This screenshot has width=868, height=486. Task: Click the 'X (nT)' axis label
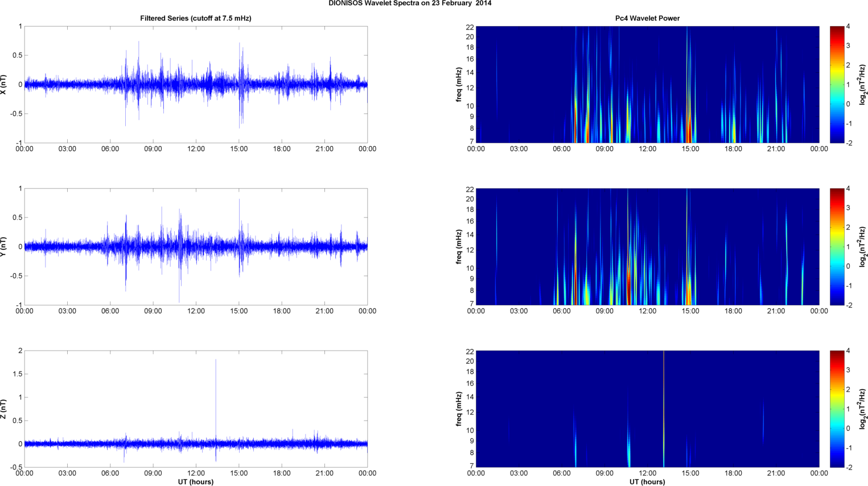tap(4, 84)
